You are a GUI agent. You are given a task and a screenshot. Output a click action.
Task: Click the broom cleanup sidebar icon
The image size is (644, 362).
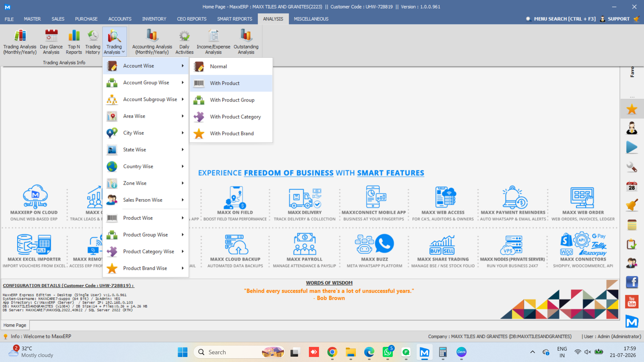pos(632,205)
